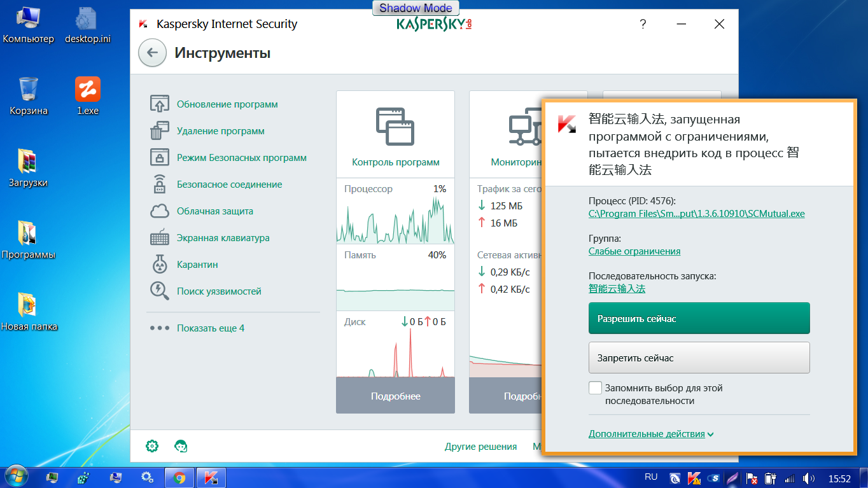
Task: Click Запретить сейчас to block
Action: click(699, 358)
